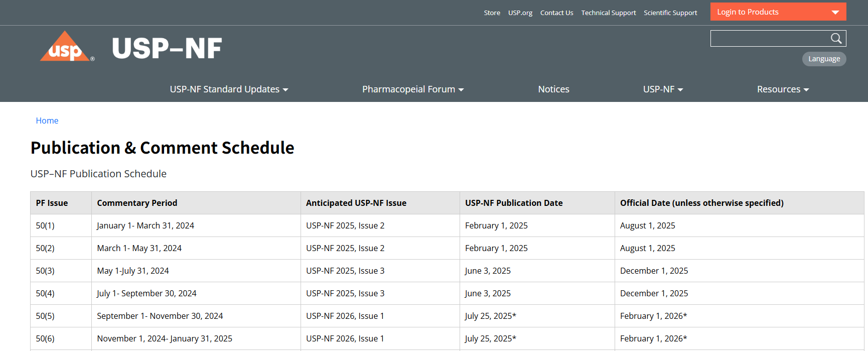Expand the Resources menu

(783, 89)
